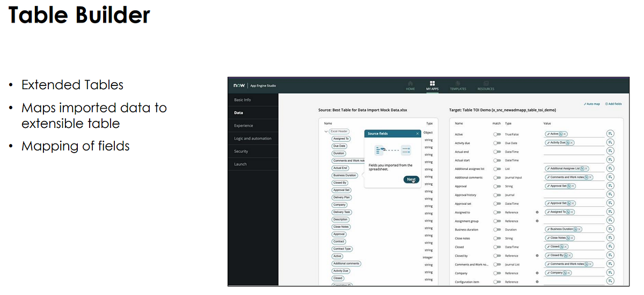Click transform icon for Company row
This screenshot has height=295, width=644.
610,272
